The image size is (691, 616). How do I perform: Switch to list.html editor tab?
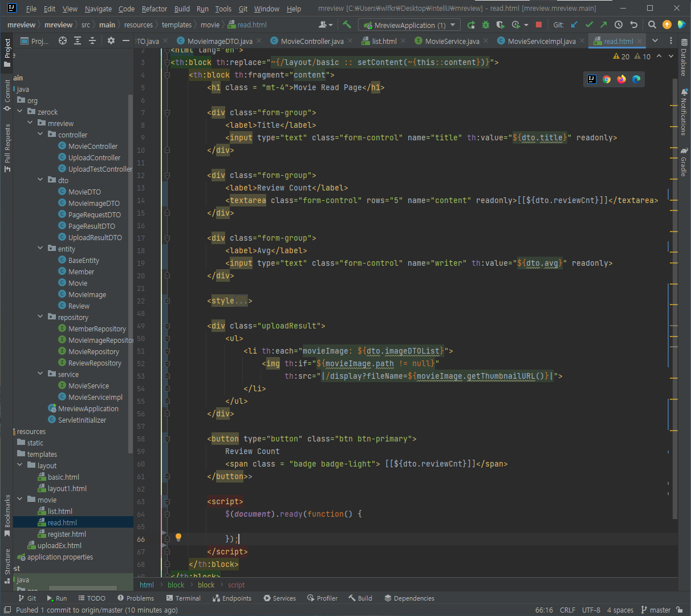click(x=384, y=41)
